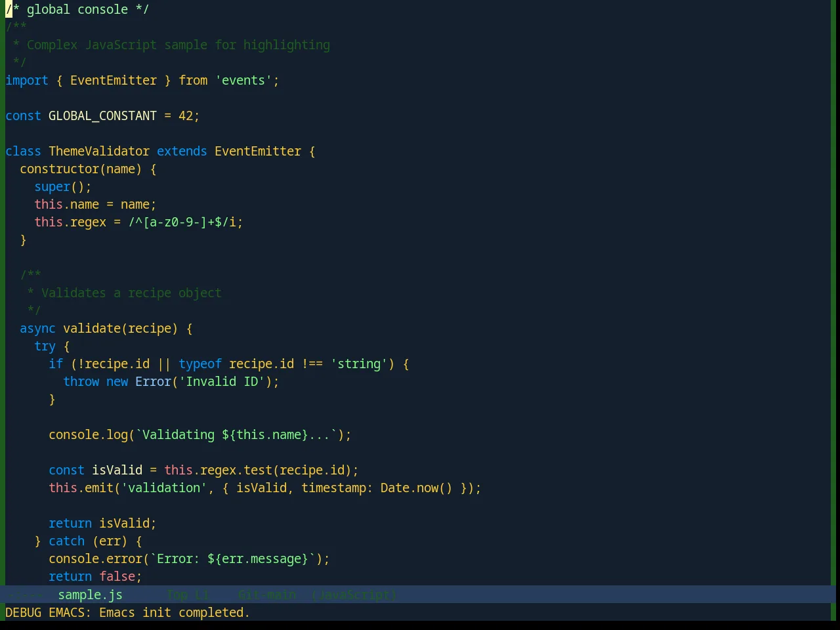Click the 'typeof' operator
This screenshot has height=630, width=840.
(x=200, y=364)
